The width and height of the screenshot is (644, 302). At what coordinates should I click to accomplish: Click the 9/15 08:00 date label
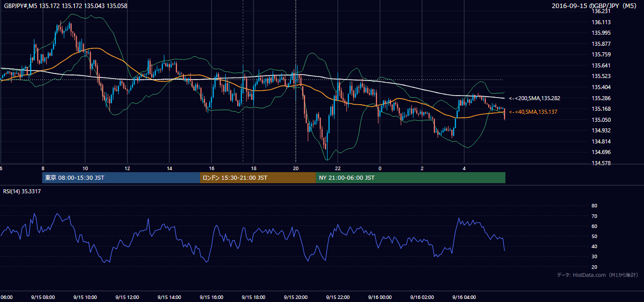(x=43, y=297)
